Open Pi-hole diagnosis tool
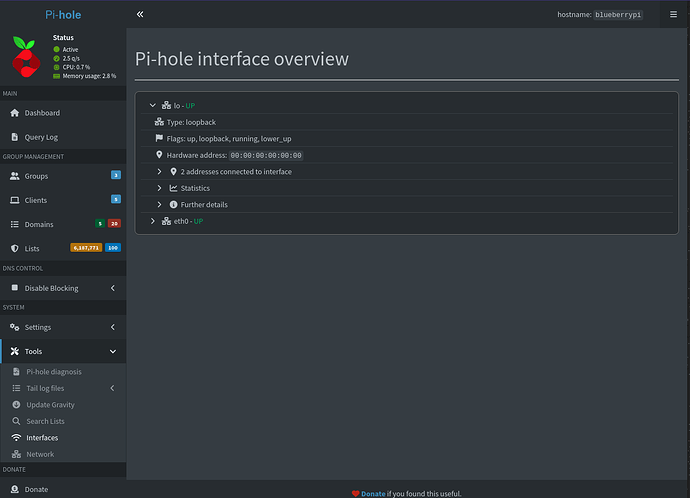 [54, 372]
